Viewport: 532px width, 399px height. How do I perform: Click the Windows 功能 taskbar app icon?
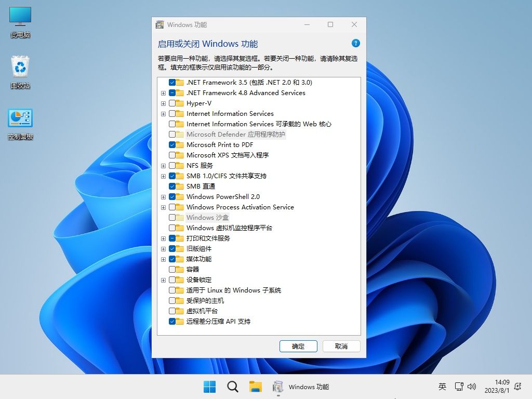coord(278,387)
